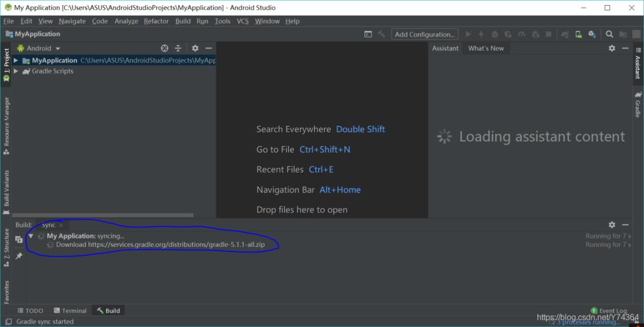Toggle view icon in Build panel sidebar
The height and width of the screenshot is (327, 644).
(19, 239)
